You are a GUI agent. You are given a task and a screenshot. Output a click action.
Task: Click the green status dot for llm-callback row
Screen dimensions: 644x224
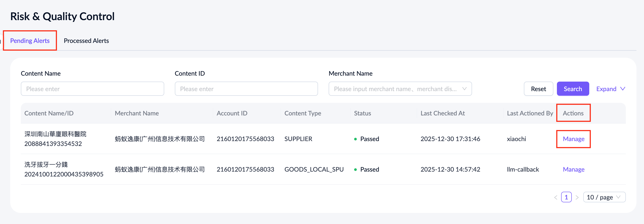click(x=355, y=170)
